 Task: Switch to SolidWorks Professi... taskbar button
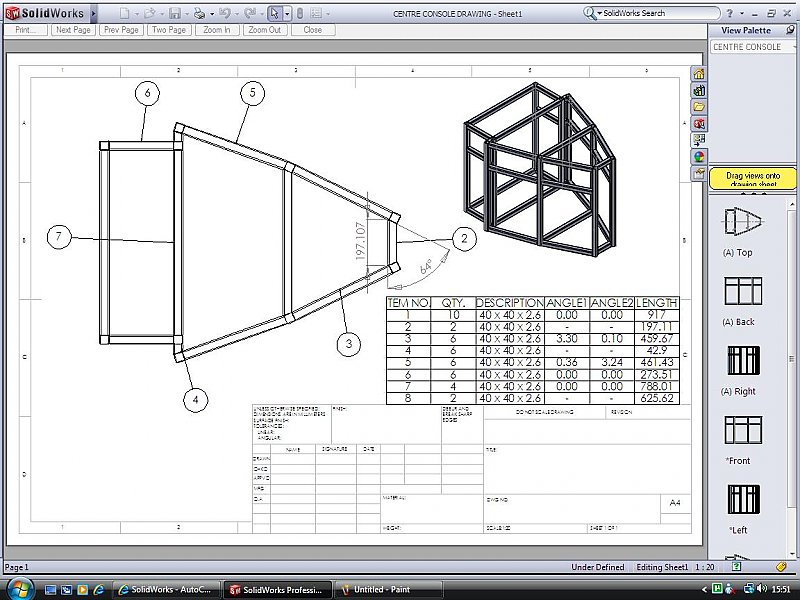click(x=278, y=590)
